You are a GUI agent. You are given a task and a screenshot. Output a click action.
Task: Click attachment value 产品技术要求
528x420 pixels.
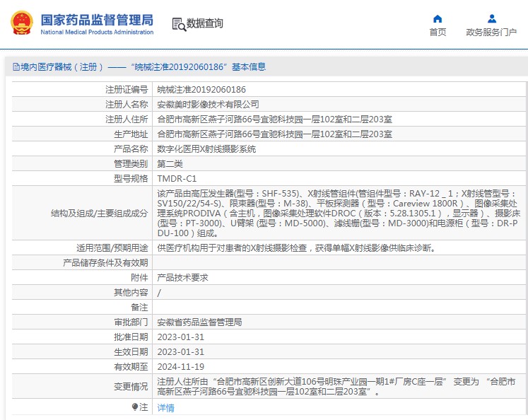tap(183, 278)
